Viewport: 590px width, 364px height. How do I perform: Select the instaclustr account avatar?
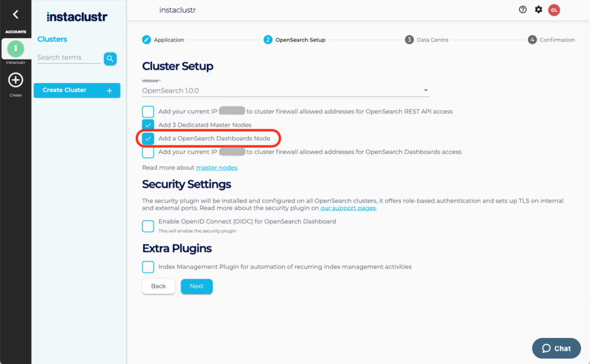[x=16, y=48]
